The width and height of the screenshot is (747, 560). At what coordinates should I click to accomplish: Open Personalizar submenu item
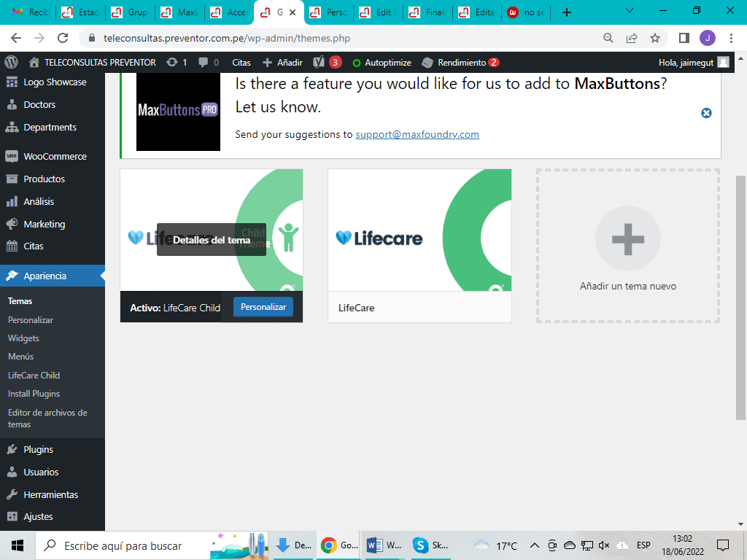31,320
